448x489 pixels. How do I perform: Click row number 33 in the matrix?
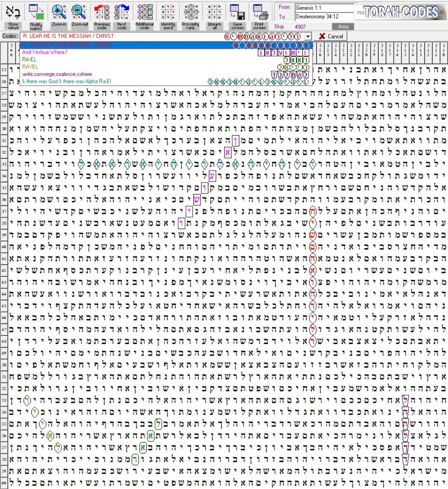pos(4,164)
